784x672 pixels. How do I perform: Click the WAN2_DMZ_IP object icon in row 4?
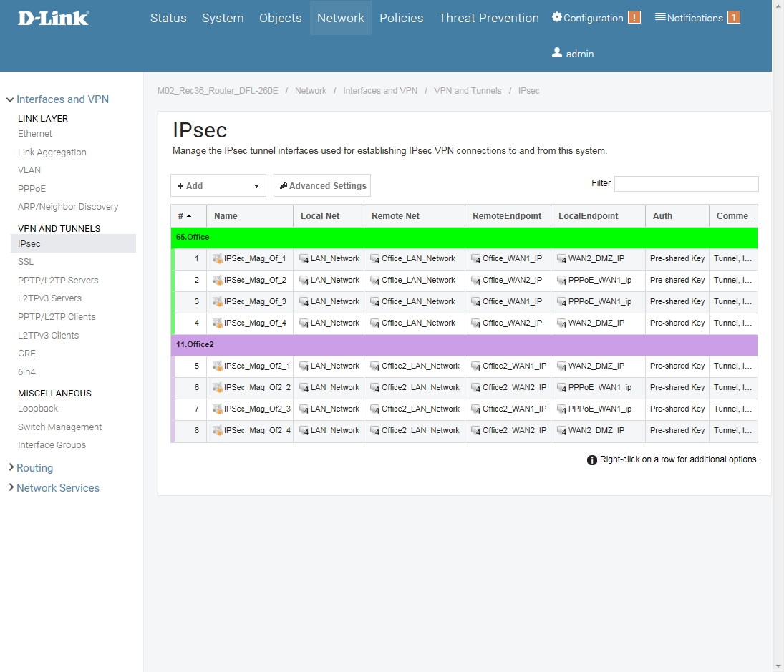coord(561,323)
